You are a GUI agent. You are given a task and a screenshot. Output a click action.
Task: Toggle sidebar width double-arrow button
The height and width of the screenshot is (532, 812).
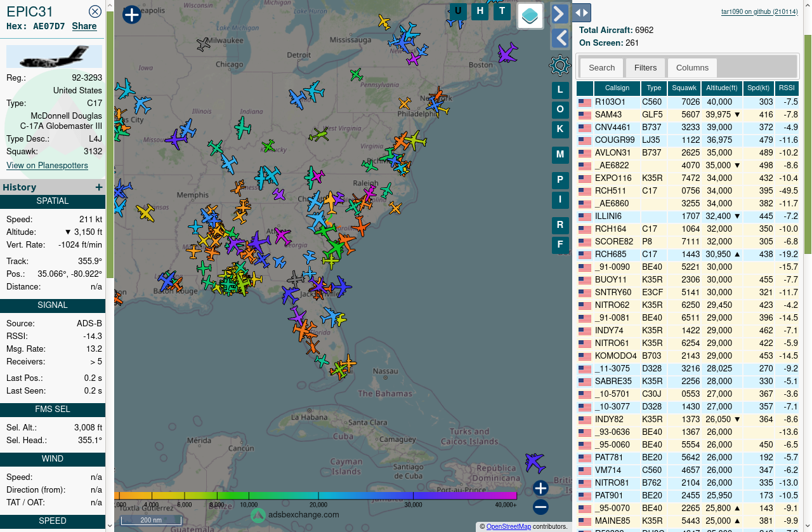[x=582, y=13]
